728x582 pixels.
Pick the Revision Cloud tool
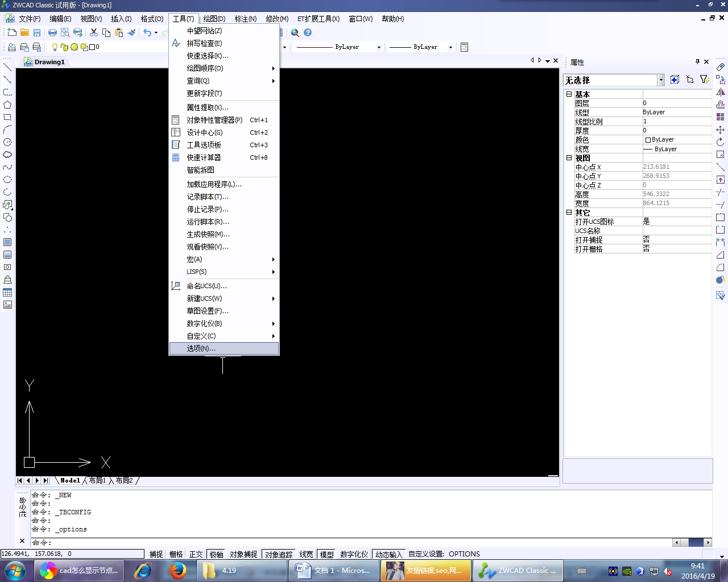(x=7, y=155)
